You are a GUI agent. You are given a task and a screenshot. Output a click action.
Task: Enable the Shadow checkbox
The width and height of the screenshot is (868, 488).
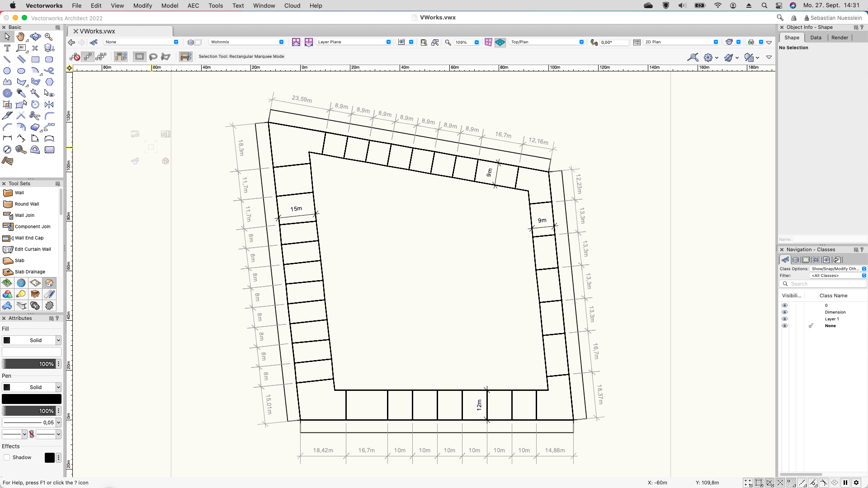point(7,457)
